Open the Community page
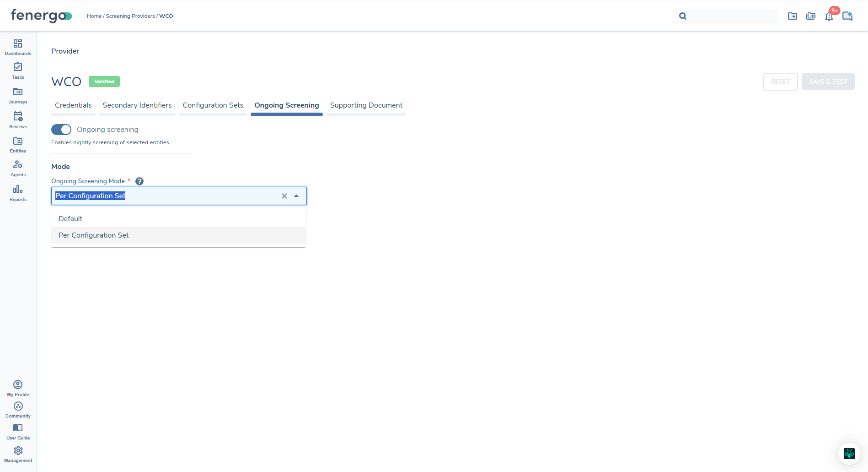 click(18, 410)
